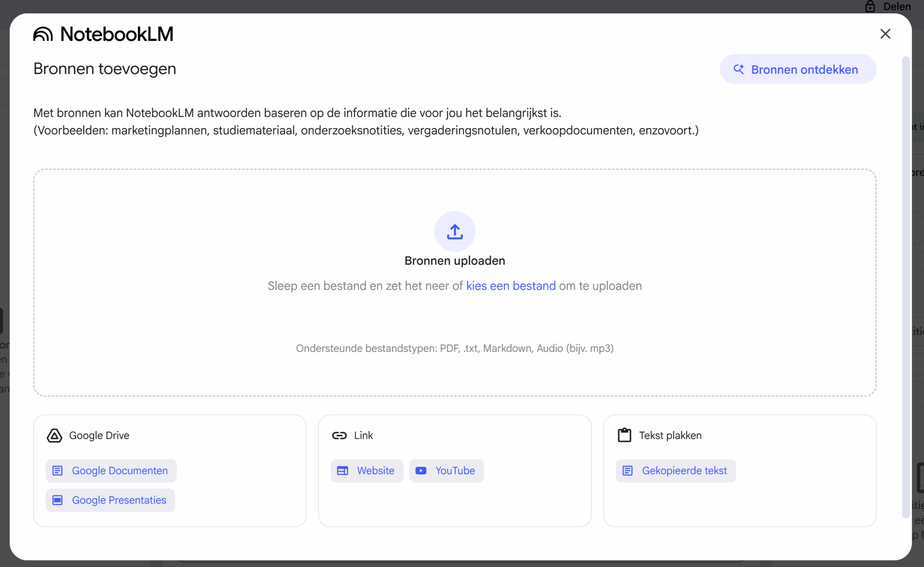The height and width of the screenshot is (567, 924).
Task: Click the lock icon beside Delen
Action: coord(870,6)
